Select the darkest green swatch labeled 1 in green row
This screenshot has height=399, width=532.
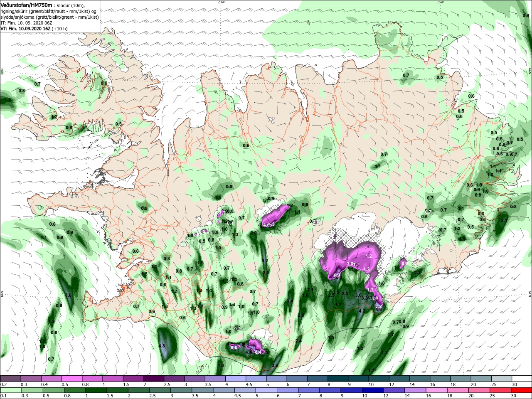pyautogui.click(x=96, y=390)
